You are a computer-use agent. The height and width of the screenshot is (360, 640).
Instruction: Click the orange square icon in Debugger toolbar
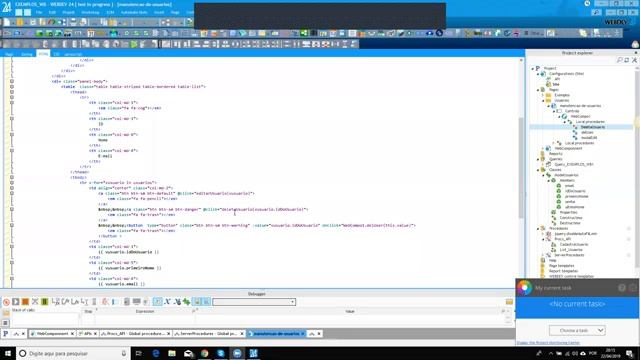pyautogui.click(x=25, y=302)
